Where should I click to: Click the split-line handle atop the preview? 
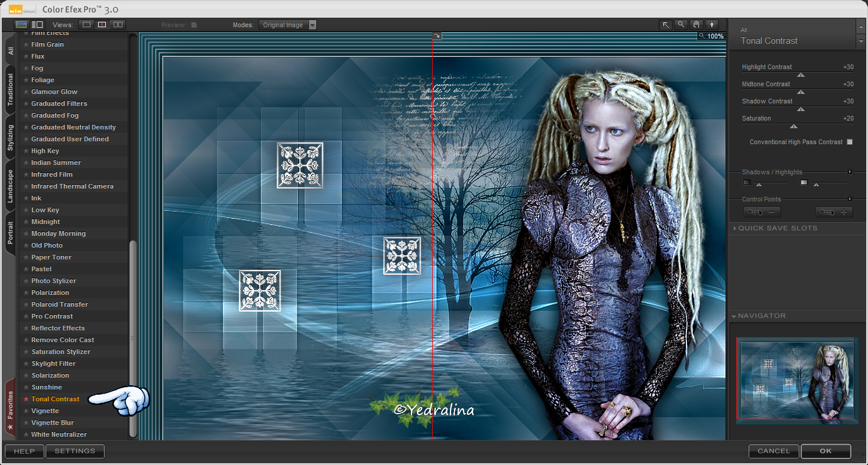click(437, 36)
